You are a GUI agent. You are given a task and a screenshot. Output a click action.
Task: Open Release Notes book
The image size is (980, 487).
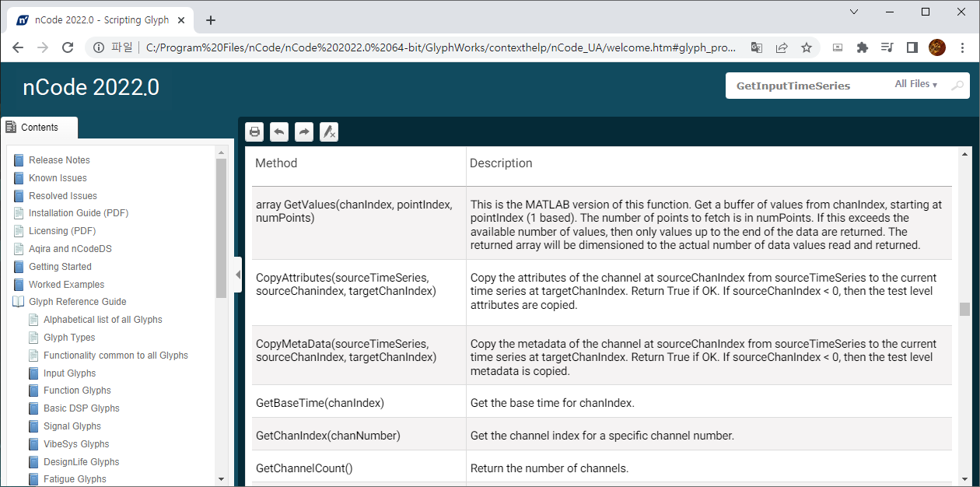click(59, 160)
